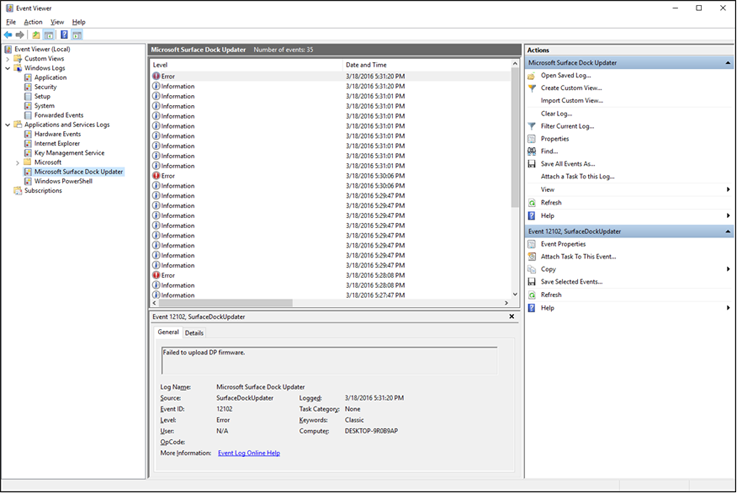The width and height of the screenshot is (737, 494).
Task: Click the blue Help toolbar icon
Action: coord(64,35)
